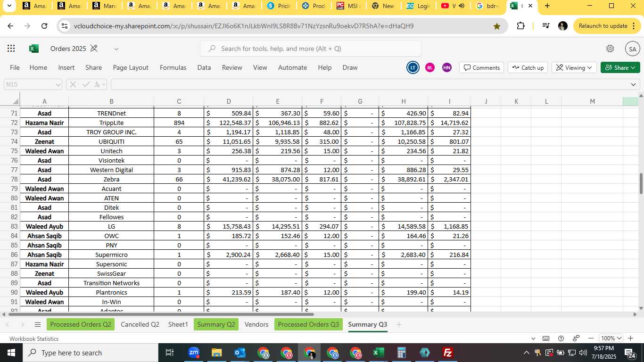Click the Catch up button

(x=528, y=67)
